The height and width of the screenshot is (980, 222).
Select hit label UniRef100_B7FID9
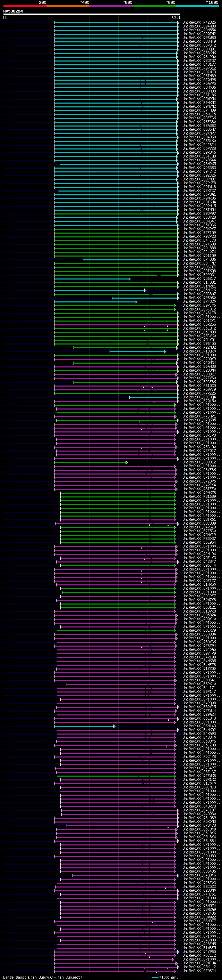tap(199, 233)
